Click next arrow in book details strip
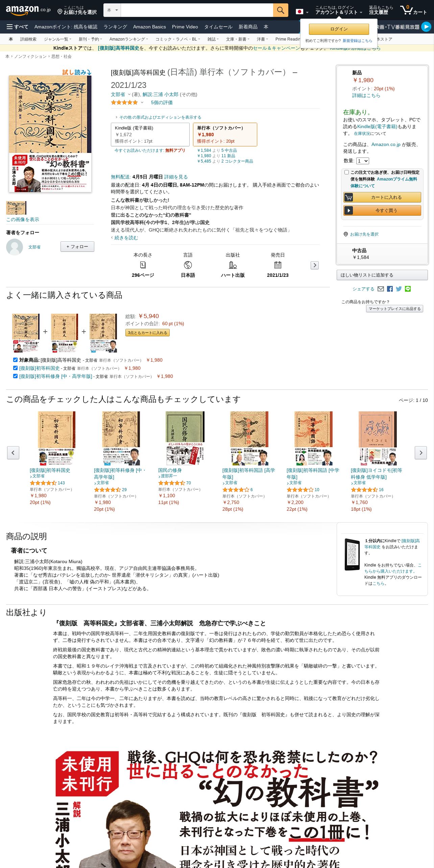434x868 pixels. click(x=314, y=265)
